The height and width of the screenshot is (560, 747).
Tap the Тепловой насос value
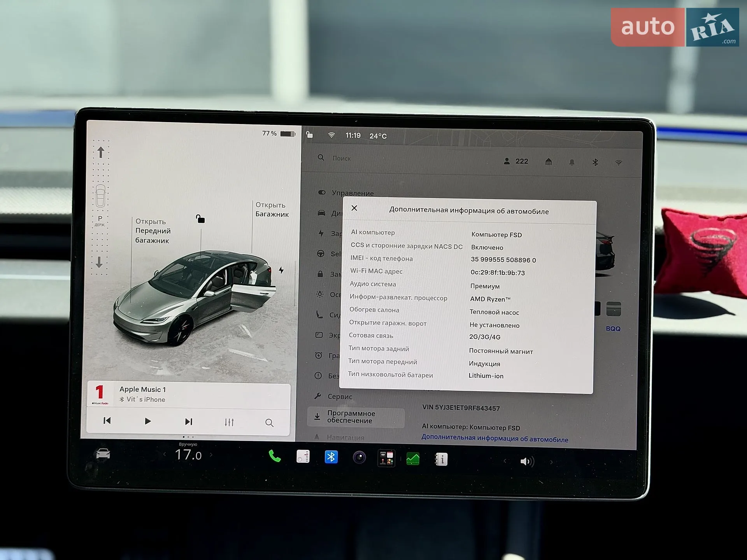click(x=494, y=312)
